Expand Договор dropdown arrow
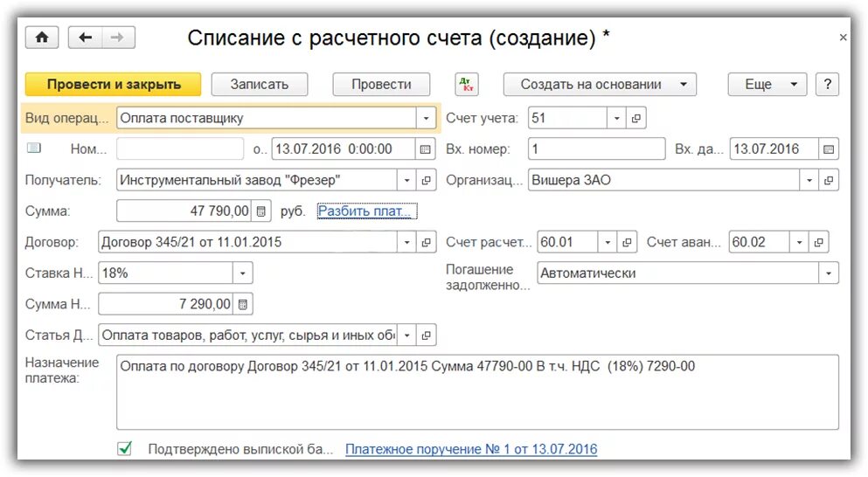Image resolution: width=868 pixels, height=477 pixels. pyautogui.click(x=406, y=242)
